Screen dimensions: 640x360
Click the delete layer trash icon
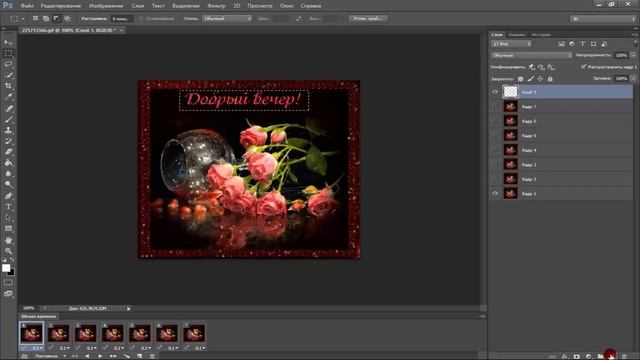tap(624, 356)
